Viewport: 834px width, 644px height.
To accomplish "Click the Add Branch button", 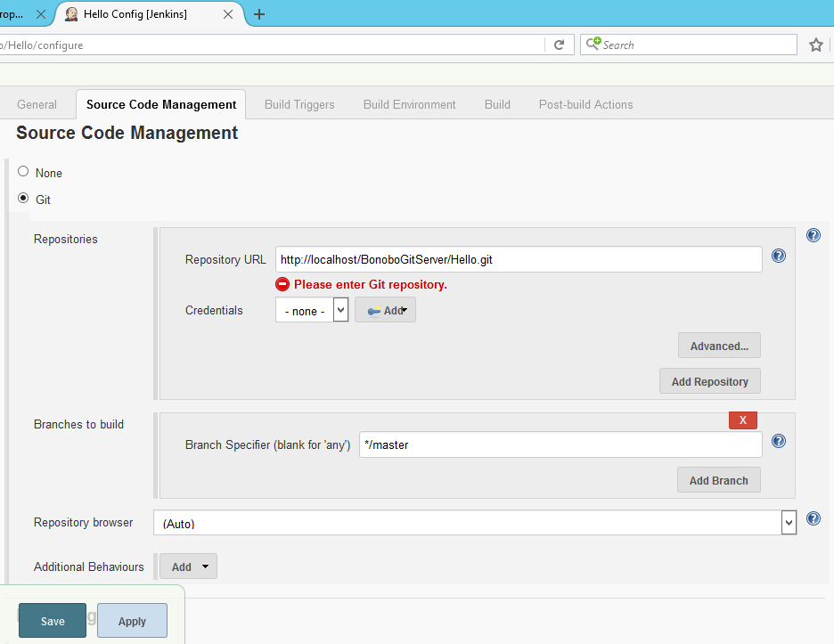I will point(718,480).
